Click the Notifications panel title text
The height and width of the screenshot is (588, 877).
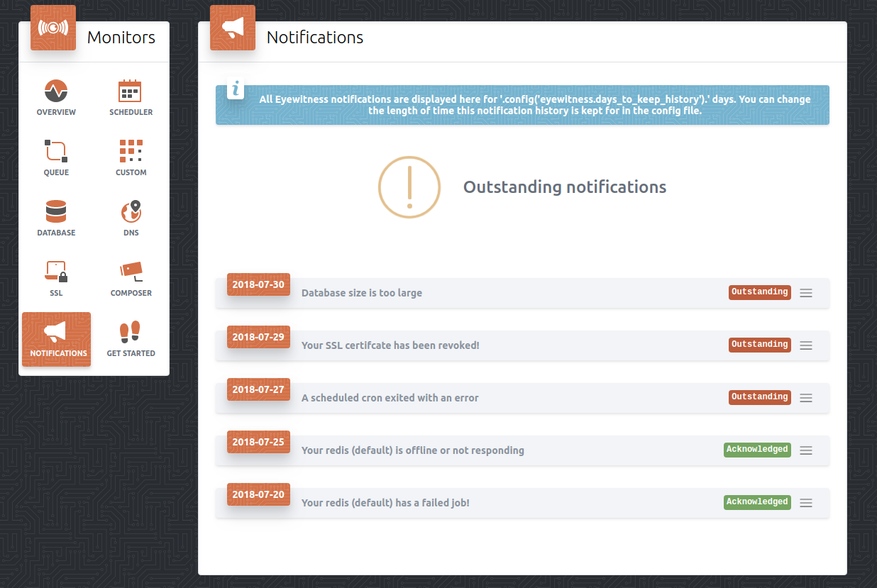315,38
